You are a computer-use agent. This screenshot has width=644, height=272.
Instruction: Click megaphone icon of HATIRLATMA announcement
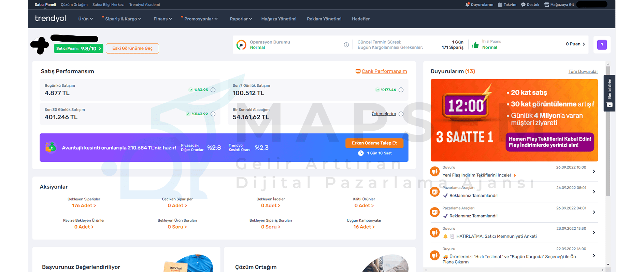[x=434, y=233]
